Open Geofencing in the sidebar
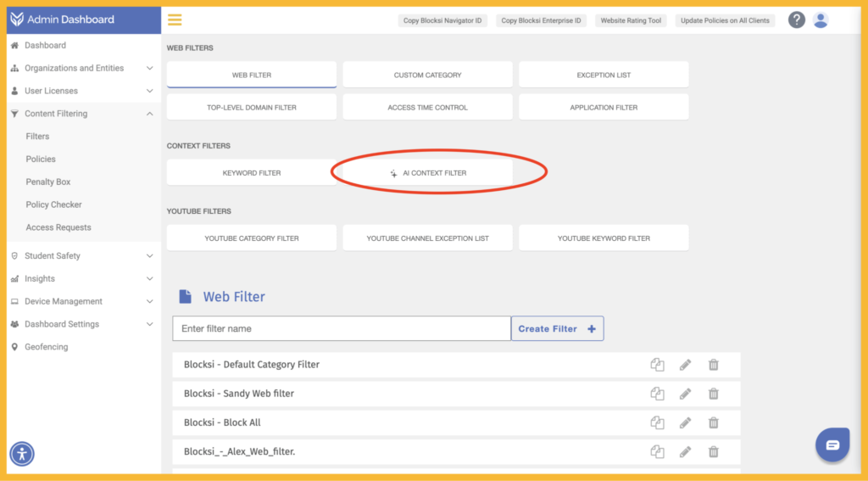The image size is (868, 481). [x=46, y=347]
